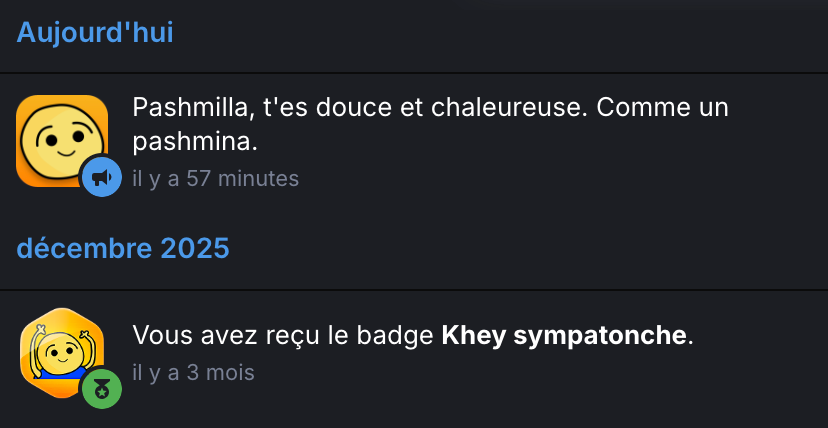Click the word "pashmina." on the second line
The width and height of the screenshot is (828, 428).
point(195,143)
